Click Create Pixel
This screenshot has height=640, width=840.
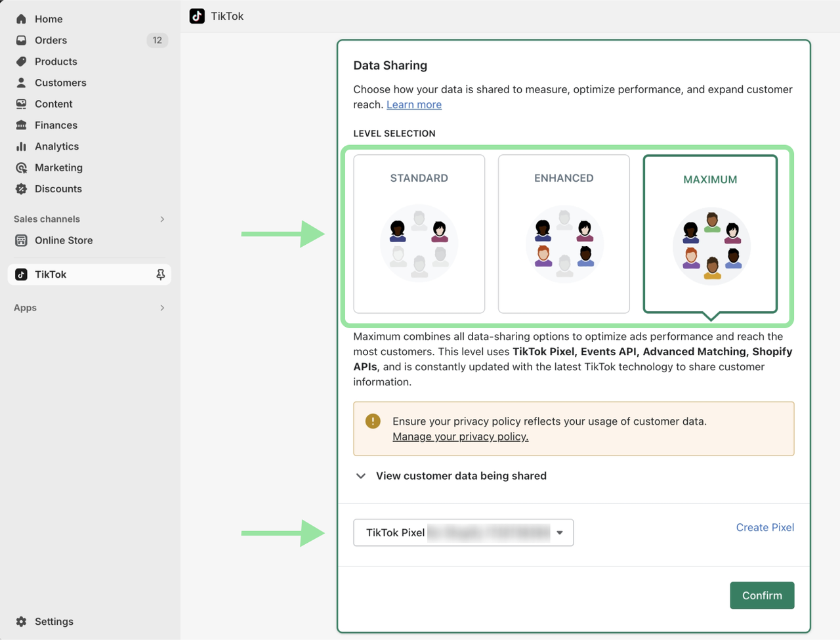pos(765,527)
